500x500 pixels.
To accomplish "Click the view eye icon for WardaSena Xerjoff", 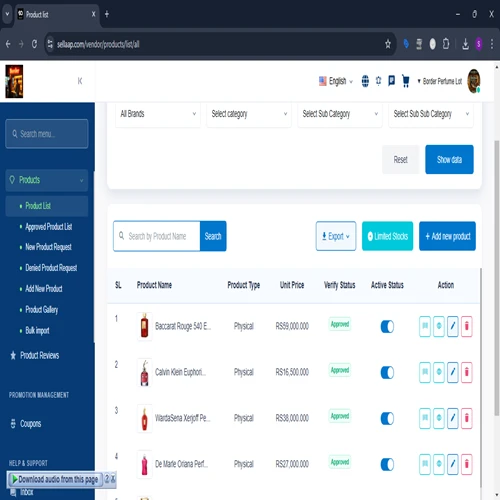I will tap(439, 418).
